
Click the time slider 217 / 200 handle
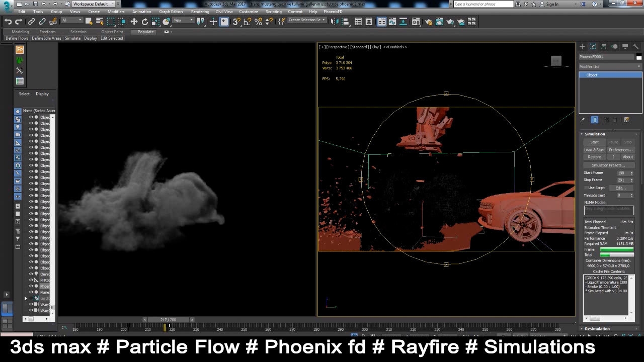168,320
